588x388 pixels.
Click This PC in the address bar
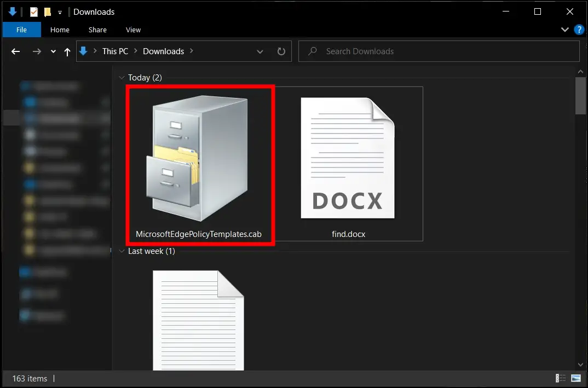tap(115, 51)
